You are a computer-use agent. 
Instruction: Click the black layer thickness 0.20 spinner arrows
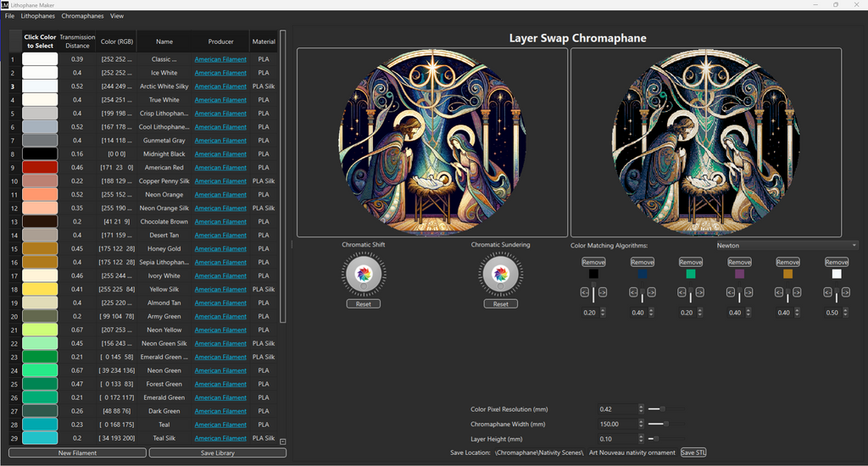coord(603,313)
